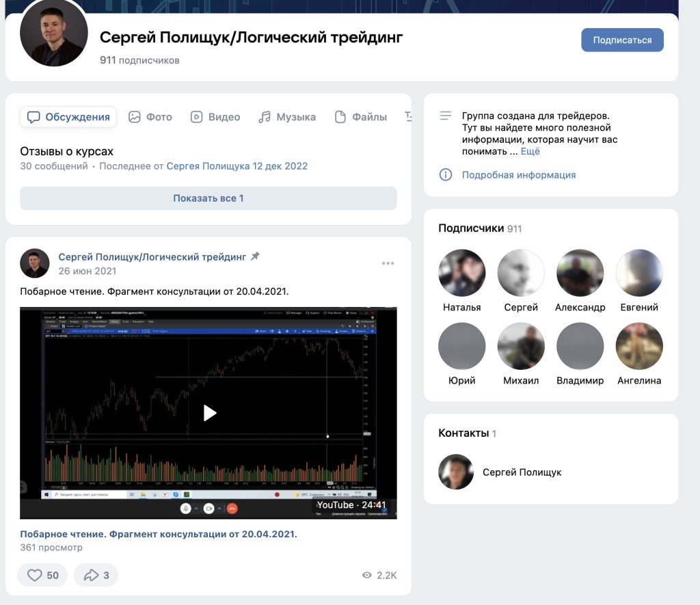Click the post text Побарное чтение. Фрагмент консультации
This screenshot has height=605, width=700.
[x=154, y=291]
